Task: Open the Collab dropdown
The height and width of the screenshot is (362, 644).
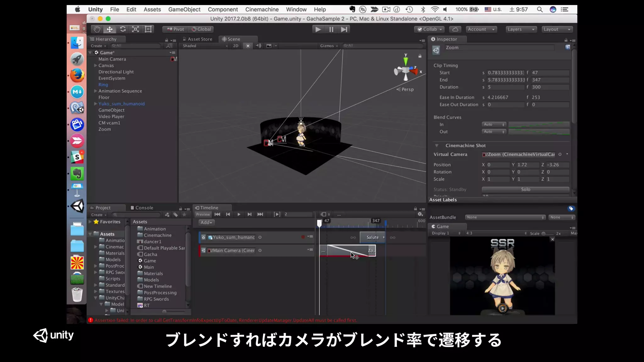Action: click(430, 29)
